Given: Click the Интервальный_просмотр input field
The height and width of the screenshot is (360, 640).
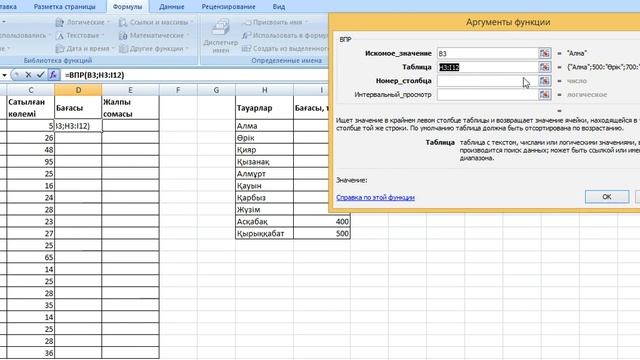Looking at the screenshot, I should (487, 95).
